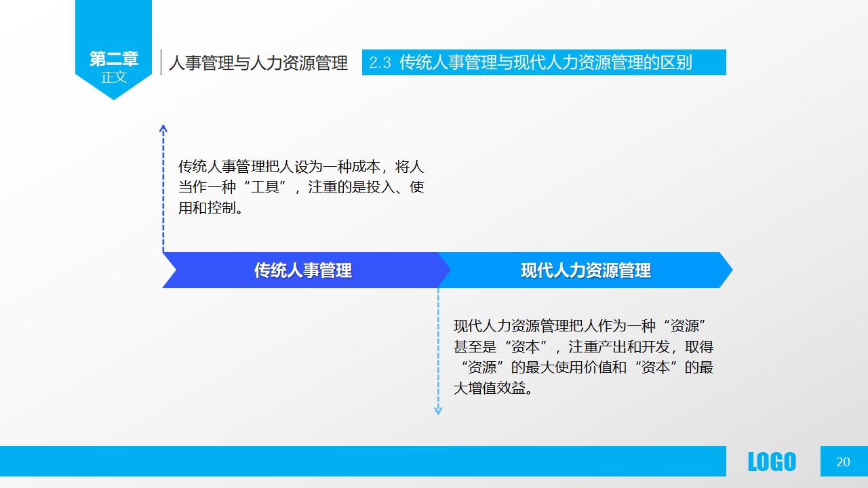The height and width of the screenshot is (488, 868).
Task: Click the 第二章 正文 chapter badge
Action: tap(113, 50)
